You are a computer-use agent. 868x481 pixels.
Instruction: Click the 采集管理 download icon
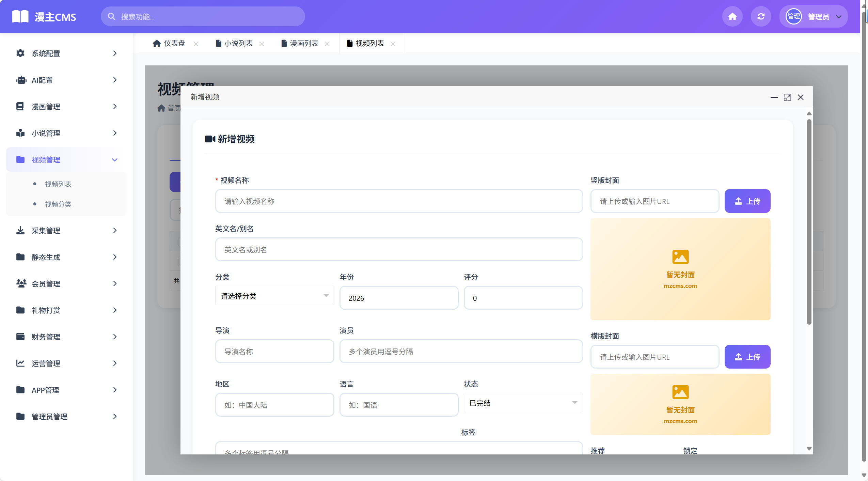(20, 231)
